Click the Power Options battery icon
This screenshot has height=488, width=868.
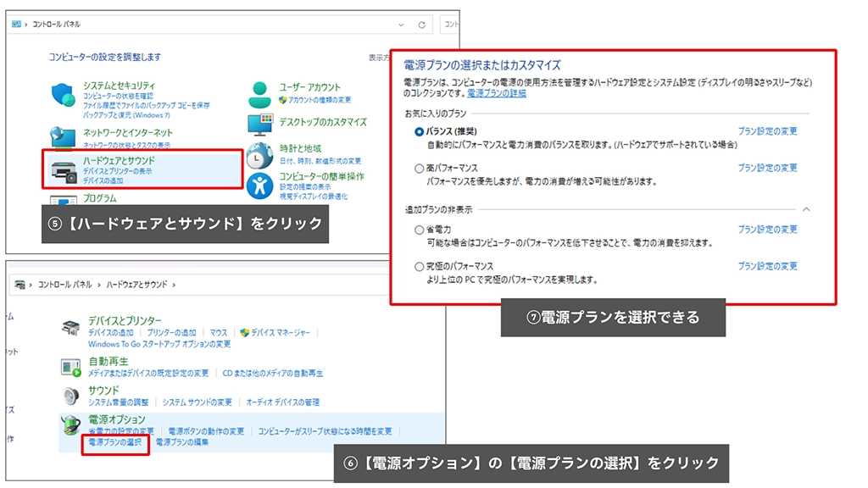pos(72,426)
